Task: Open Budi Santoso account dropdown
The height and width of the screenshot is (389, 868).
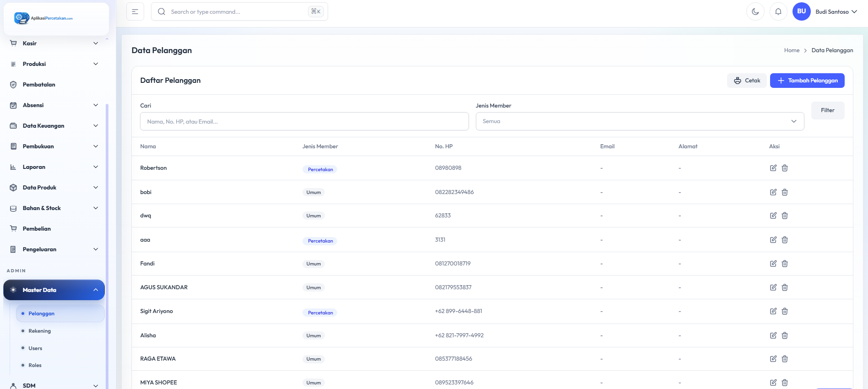Action: click(836, 12)
